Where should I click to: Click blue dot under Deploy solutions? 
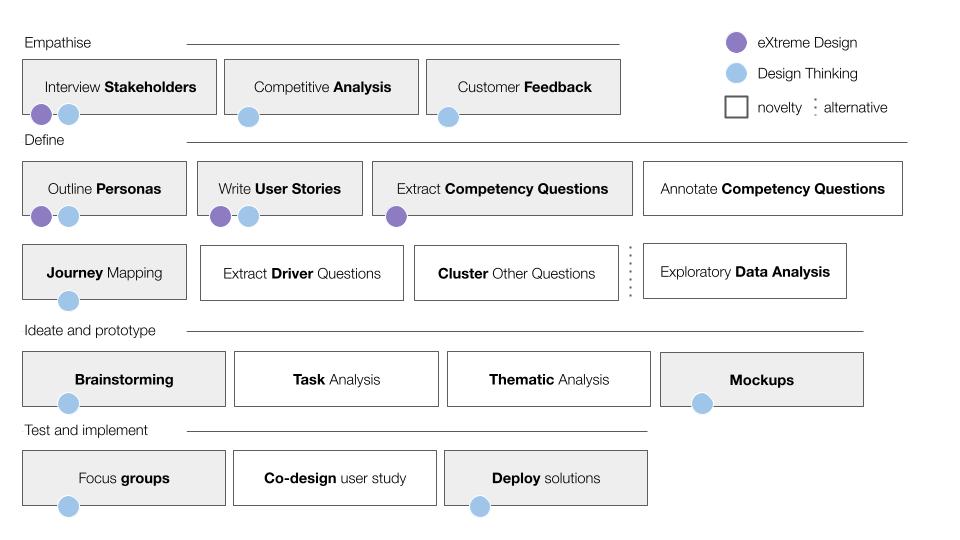click(x=480, y=506)
